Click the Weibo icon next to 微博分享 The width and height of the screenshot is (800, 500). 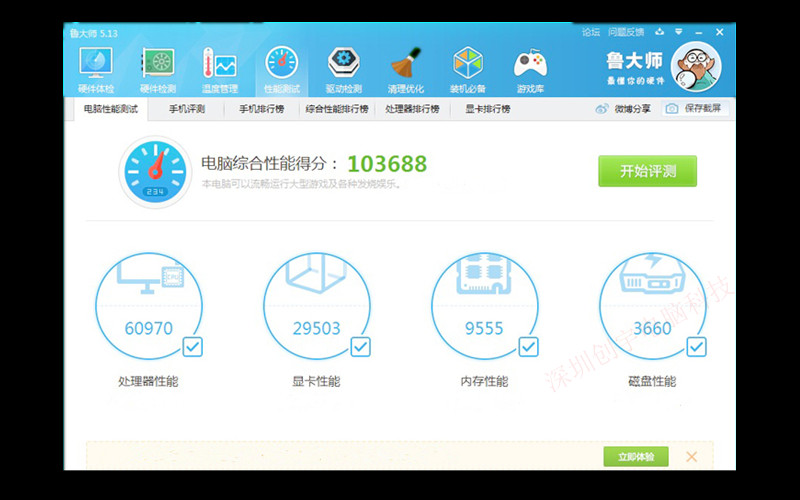[602, 109]
